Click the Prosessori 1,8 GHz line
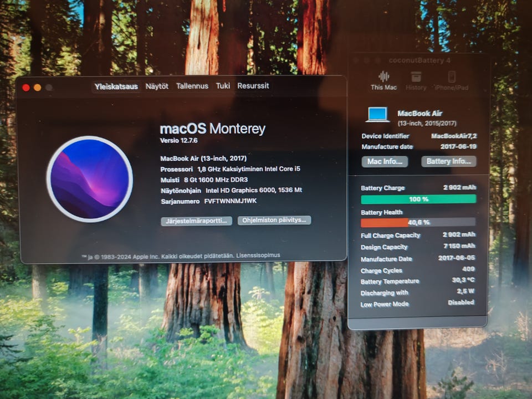532x399 pixels. pos(231,169)
